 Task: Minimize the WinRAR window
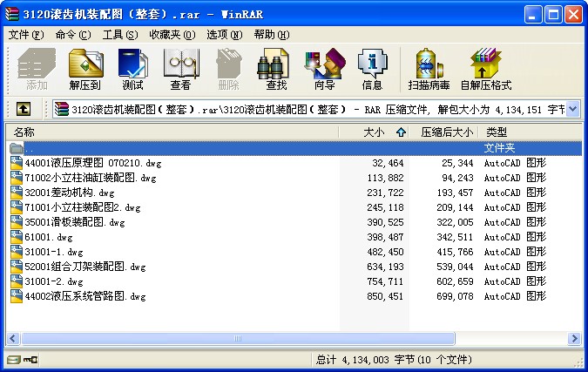point(533,14)
